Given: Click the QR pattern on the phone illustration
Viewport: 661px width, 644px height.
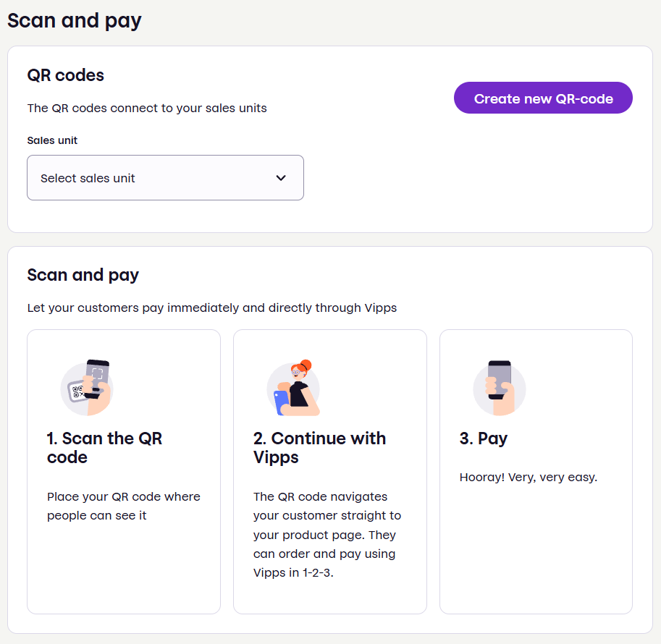Looking at the screenshot, I should [x=77, y=390].
